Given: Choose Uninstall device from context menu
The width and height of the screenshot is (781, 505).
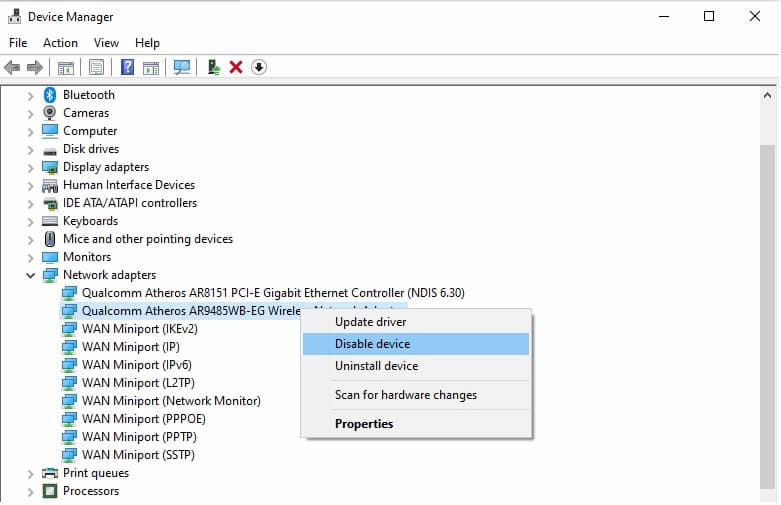Looking at the screenshot, I should point(416,366).
